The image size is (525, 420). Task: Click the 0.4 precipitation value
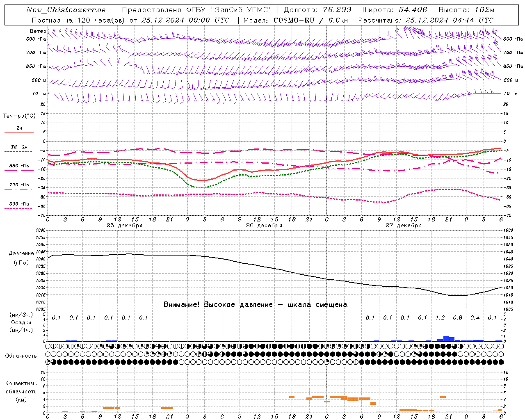475,318
